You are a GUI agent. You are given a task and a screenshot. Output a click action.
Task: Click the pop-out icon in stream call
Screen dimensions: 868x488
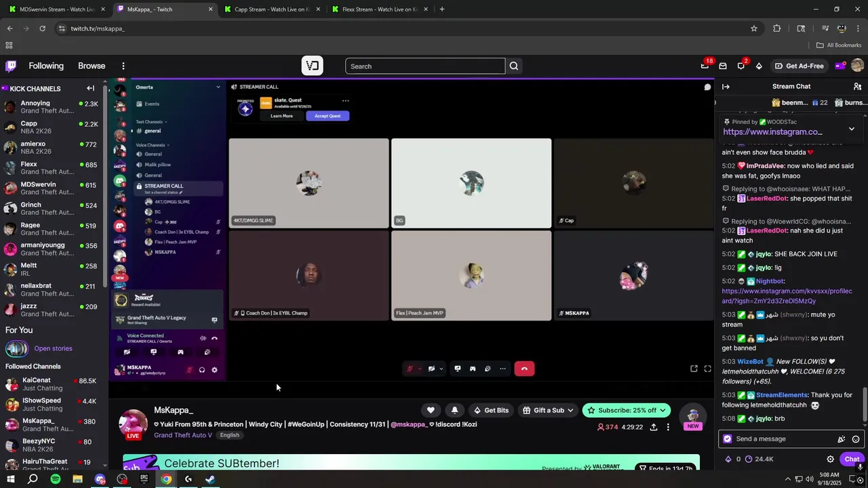pos(694,369)
